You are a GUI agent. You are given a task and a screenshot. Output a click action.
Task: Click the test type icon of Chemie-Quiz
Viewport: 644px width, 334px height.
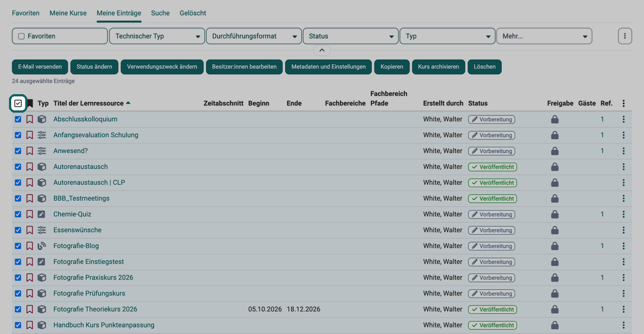(42, 215)
